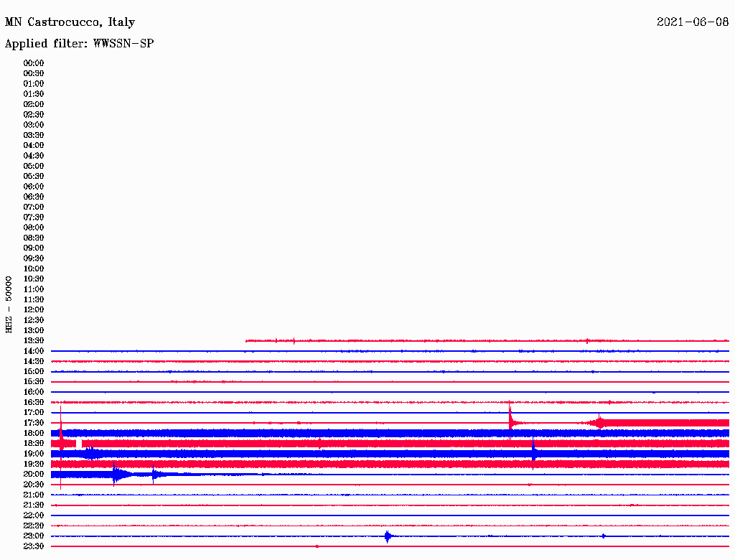
Task: Click the 08:30 time label
Action: (34, 238)
